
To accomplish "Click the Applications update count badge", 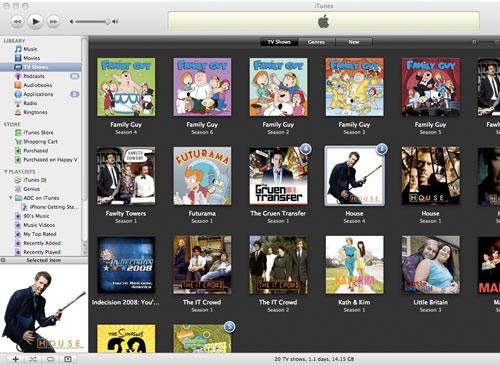I will click(x=75, y=94).
